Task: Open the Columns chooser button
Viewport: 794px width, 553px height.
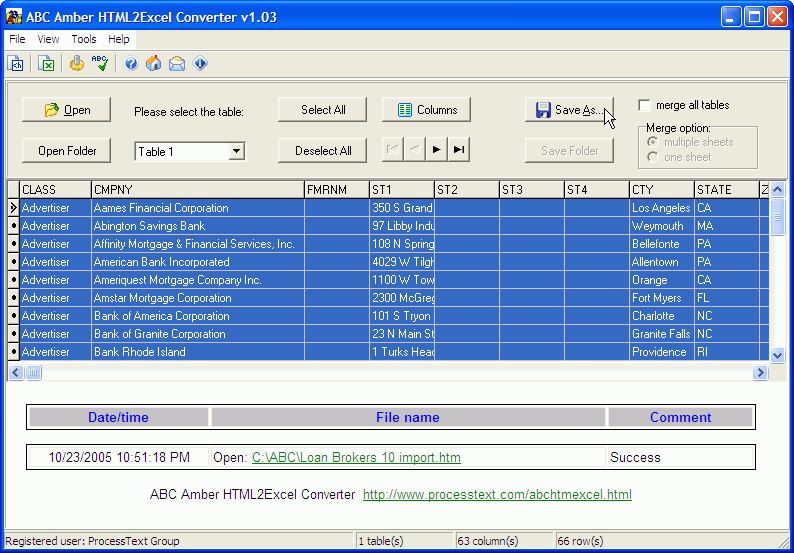Action: tap(426, 109)
